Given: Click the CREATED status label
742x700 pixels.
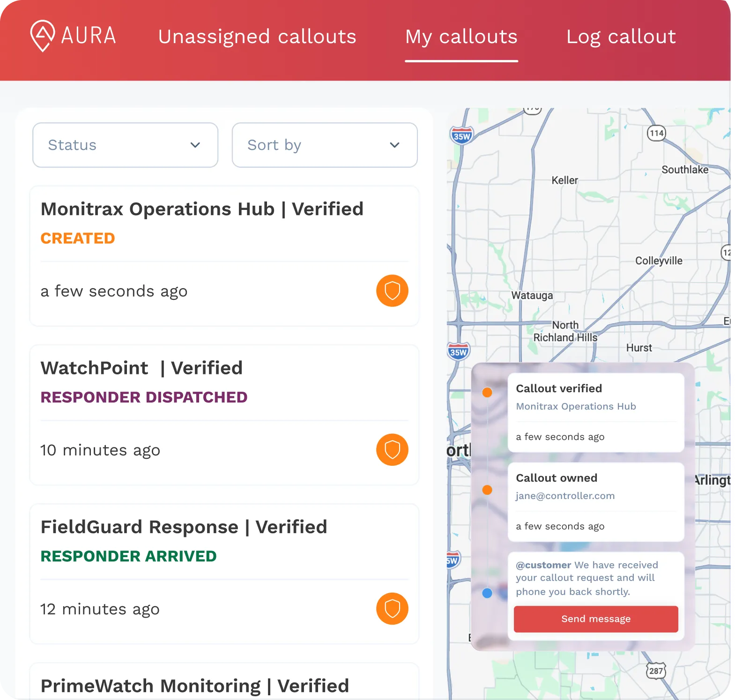Looking at the screenshot, I should 78,238.
